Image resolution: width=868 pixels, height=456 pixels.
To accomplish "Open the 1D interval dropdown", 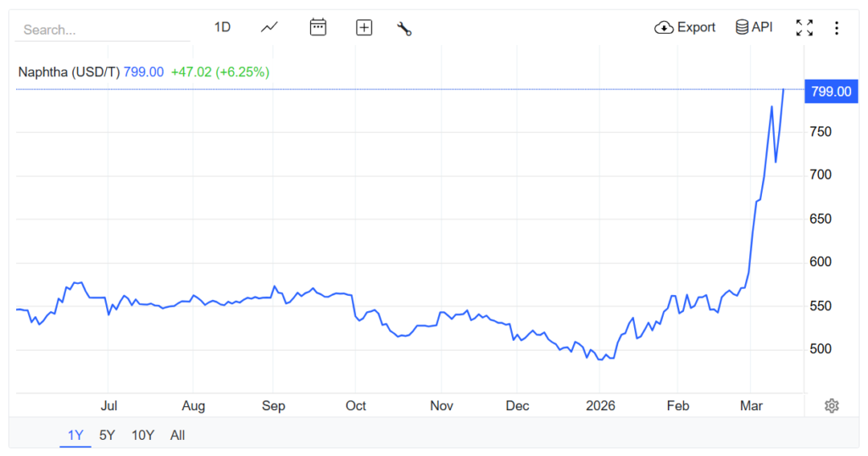I will click(x=222, y=27).
